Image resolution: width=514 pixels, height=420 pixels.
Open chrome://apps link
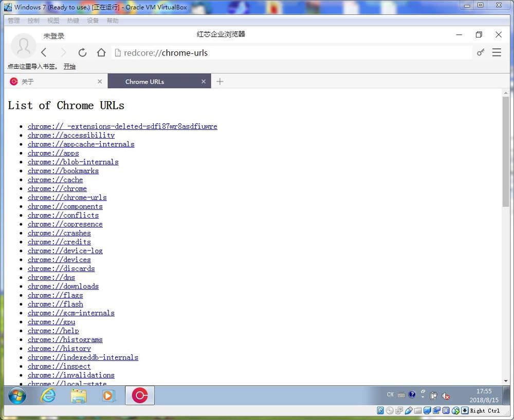pyautogui.click(x=53, y=153)
